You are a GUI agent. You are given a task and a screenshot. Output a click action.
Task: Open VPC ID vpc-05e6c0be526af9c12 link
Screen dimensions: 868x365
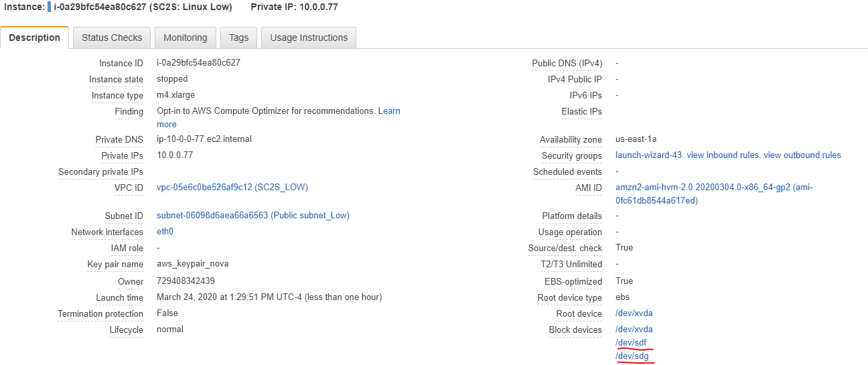[x=232, y=188]
